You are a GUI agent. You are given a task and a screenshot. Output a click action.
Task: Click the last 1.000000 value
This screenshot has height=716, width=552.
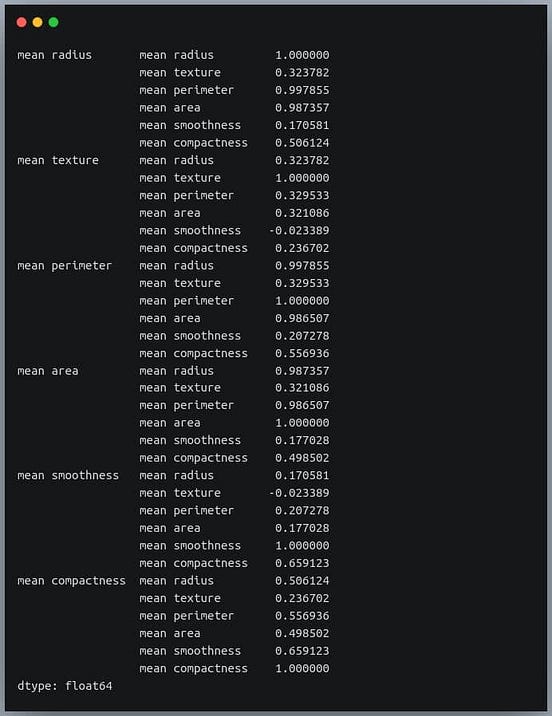(x=302, y=669)
